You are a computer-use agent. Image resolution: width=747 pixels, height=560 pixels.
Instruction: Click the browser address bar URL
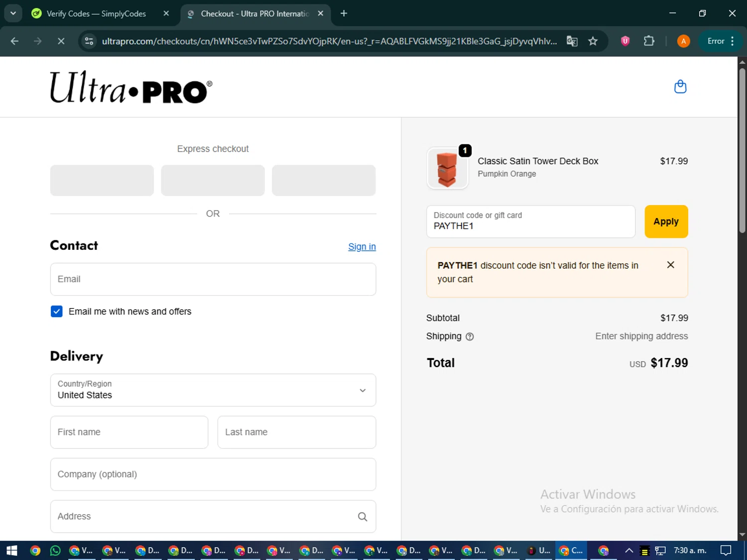pyautogui.click(x=329, y=41)
